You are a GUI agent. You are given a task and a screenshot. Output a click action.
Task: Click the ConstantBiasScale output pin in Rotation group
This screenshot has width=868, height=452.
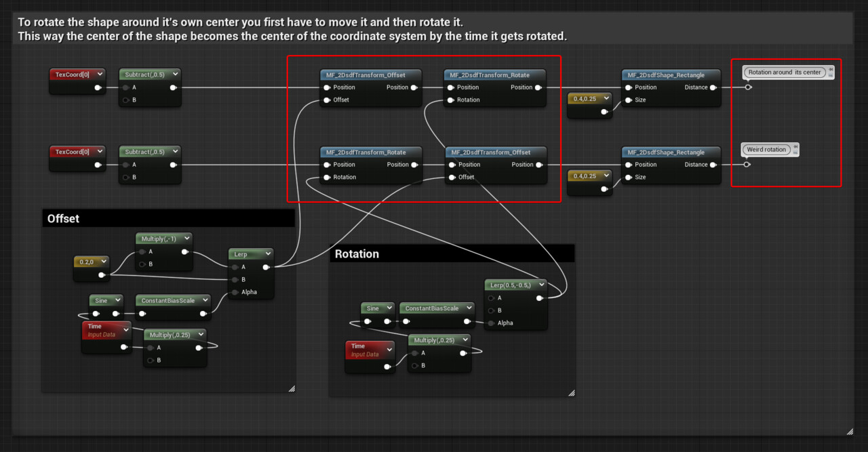467,321
